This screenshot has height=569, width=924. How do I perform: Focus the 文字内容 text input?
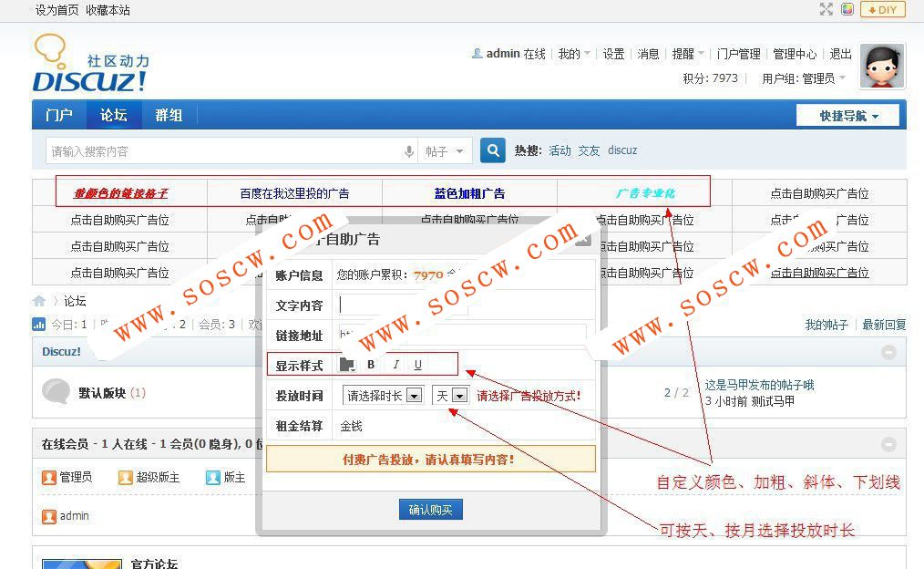point(404,305)
